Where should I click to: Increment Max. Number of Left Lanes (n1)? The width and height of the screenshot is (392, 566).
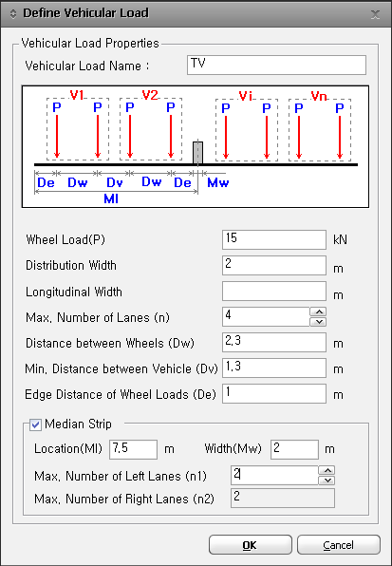pyautogui.click(x=327, y=470)
